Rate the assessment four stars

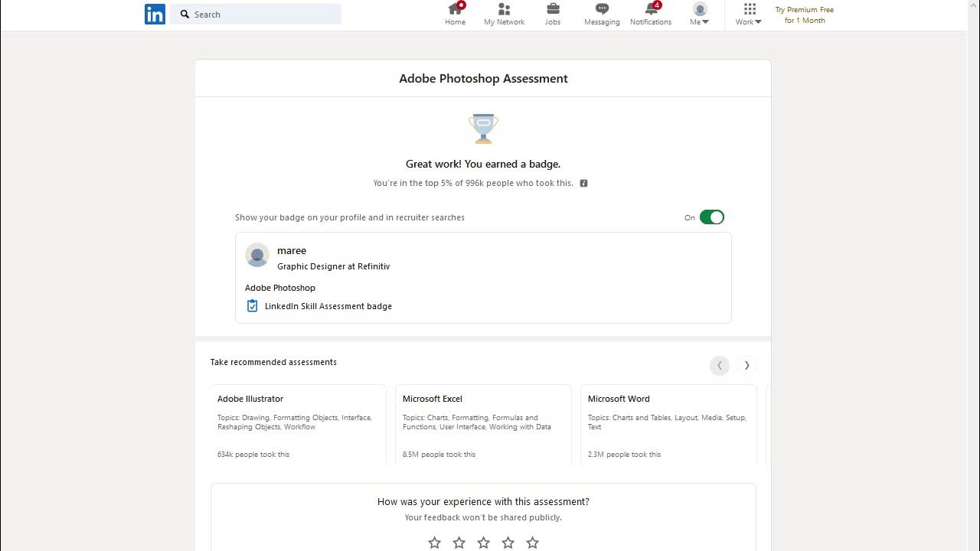pyautogui.click(x=508, y=543)
